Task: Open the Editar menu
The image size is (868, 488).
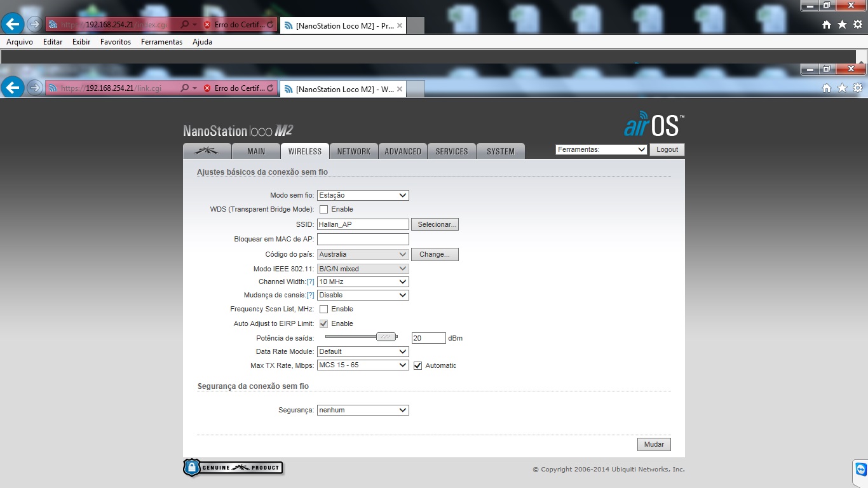Action: point(53,42)
